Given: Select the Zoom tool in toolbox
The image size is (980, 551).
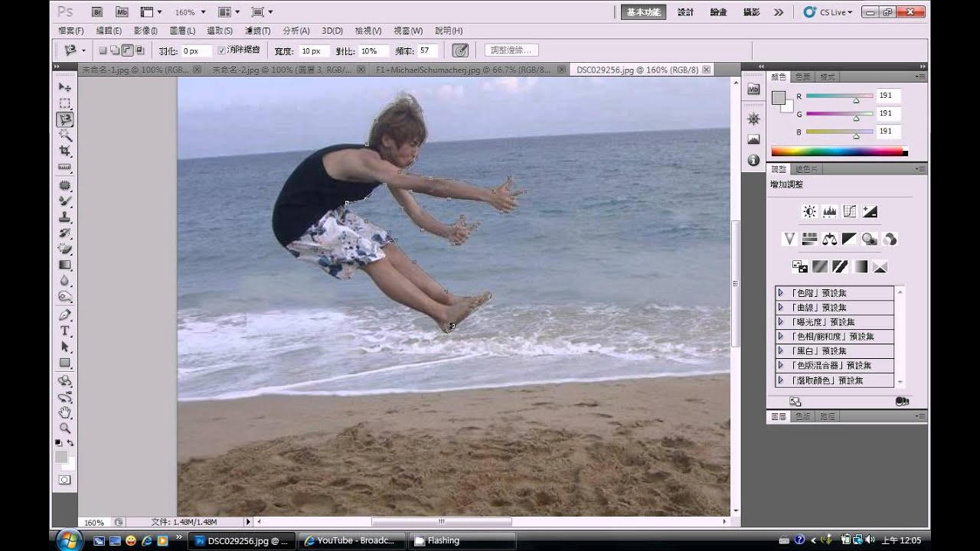Looking at the screenshot, I should click(65, 429).
